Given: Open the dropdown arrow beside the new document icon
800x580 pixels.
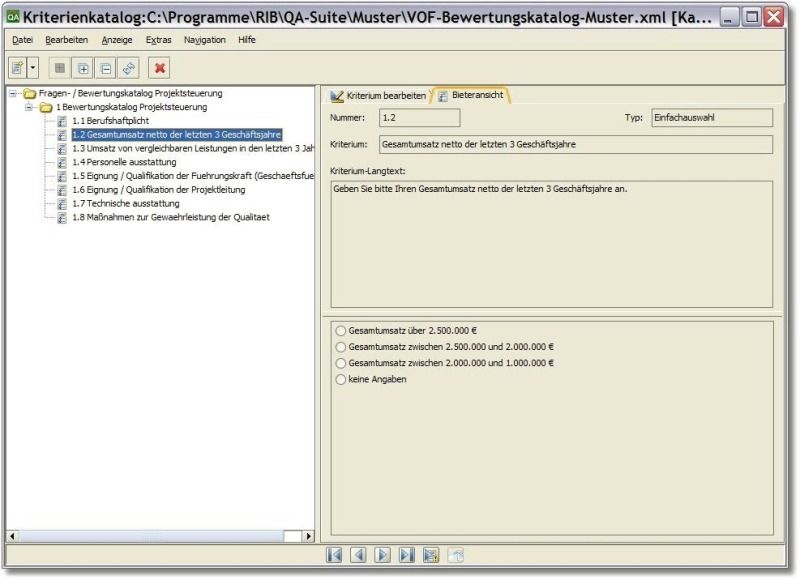Looking at the screenshot, I should (x=33, y=68).
